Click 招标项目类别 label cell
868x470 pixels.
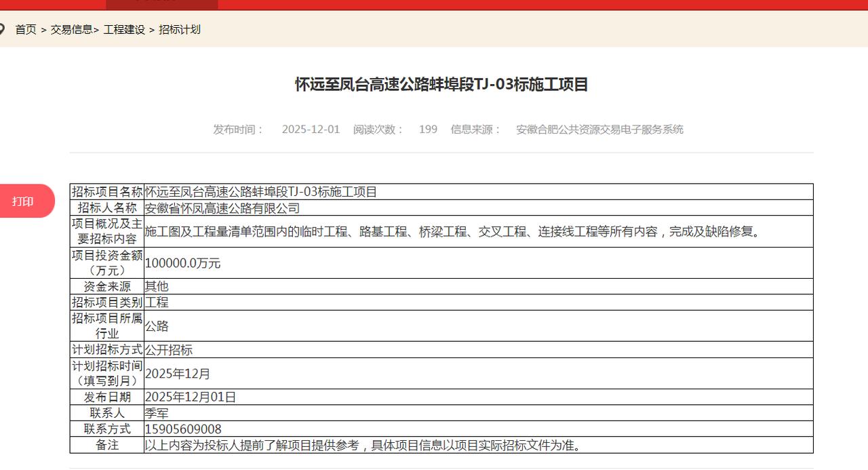[107, 302]
